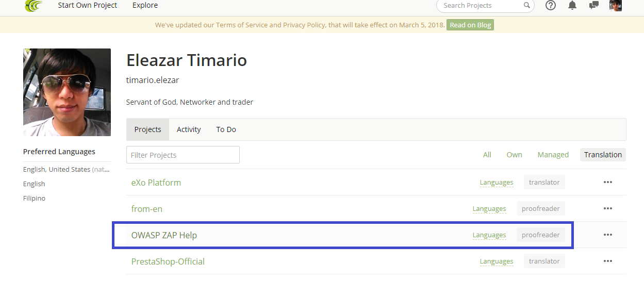
Task: Select the Translation projects filter
Action: 603,155
